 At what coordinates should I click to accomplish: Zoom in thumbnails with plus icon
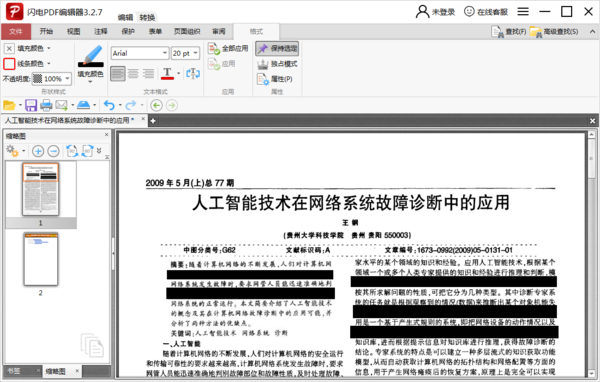pyautogui.click(x=38, y=151)
